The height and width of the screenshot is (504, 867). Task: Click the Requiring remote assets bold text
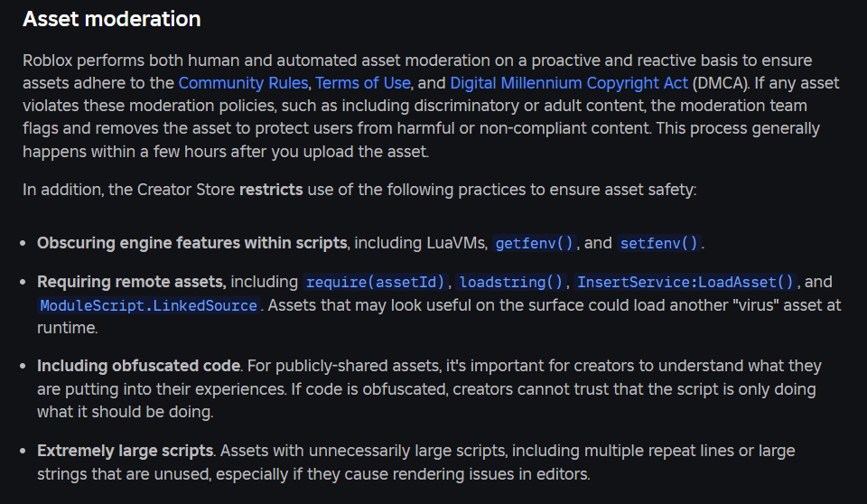pos(132,282)
